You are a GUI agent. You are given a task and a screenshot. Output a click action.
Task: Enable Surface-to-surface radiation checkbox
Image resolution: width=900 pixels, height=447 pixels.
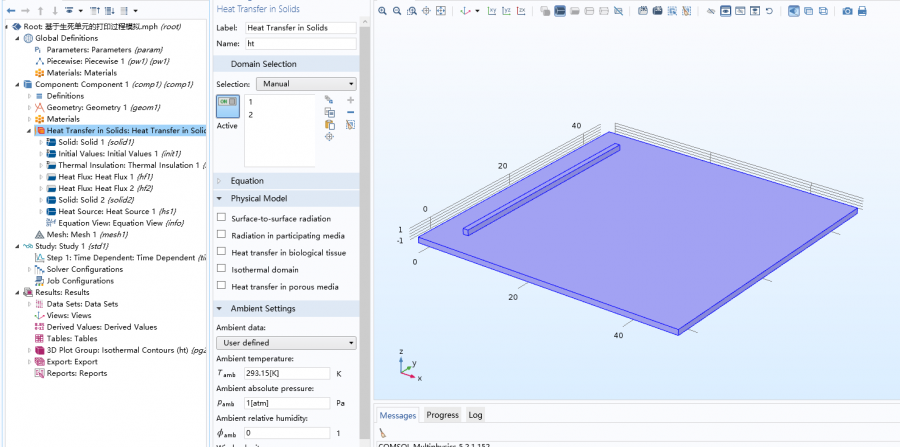pos(222,218)
